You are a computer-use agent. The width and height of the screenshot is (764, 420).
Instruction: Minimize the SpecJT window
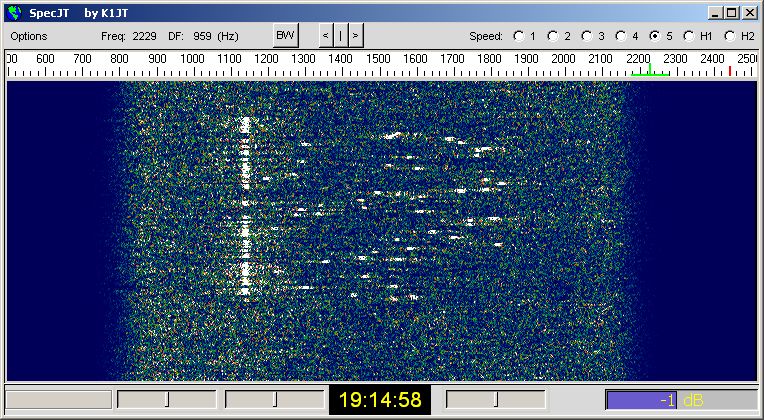[x=715, y=13]
